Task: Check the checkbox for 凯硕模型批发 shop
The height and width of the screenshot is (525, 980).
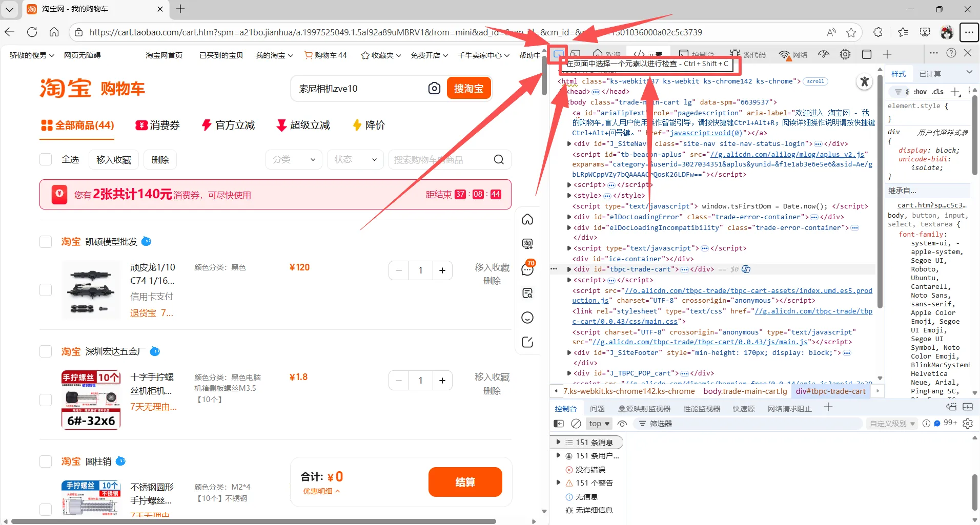Action: coord(45,241)
